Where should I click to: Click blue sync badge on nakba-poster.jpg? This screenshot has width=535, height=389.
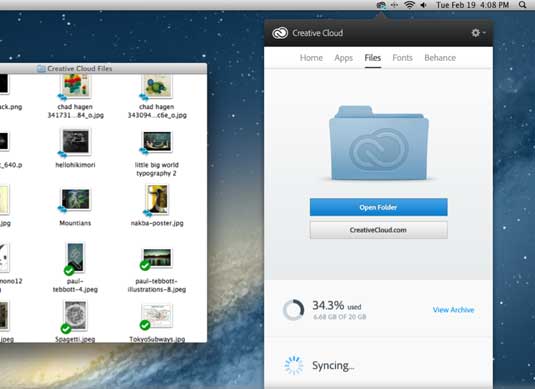(147, 214)
